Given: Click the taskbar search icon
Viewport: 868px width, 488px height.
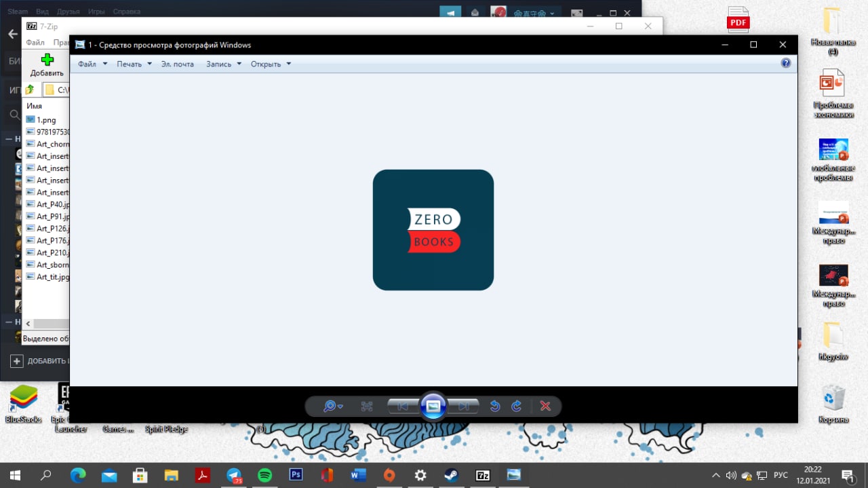Looking at the screenshot, I should click(46, 475).
